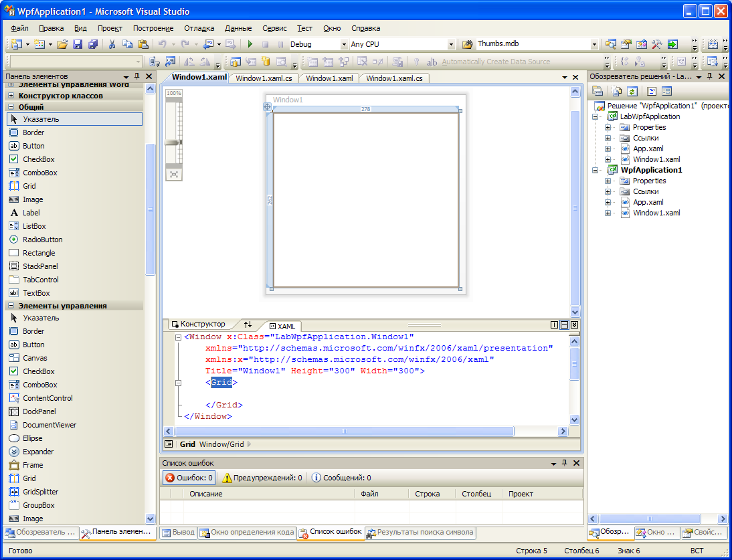Click the Cut scissors icon

pyautogui.click(x=112, y=44)
